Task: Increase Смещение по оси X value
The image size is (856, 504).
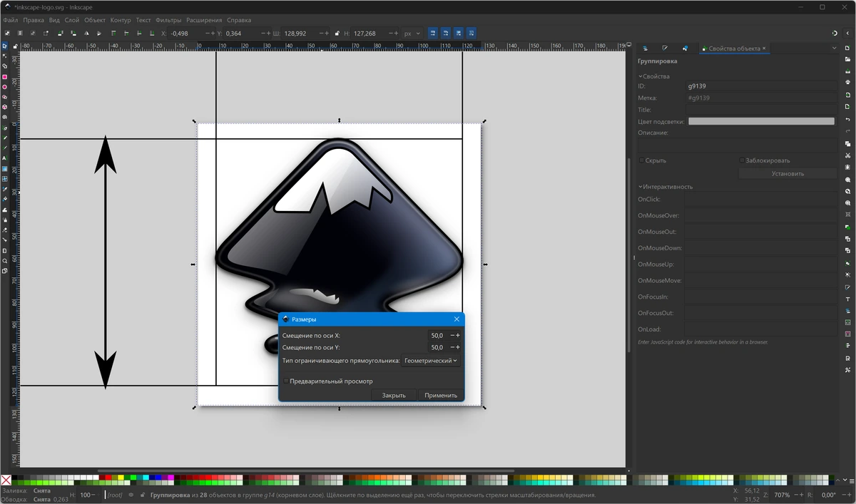Action: pyautogui.click(x=458, y=335)
